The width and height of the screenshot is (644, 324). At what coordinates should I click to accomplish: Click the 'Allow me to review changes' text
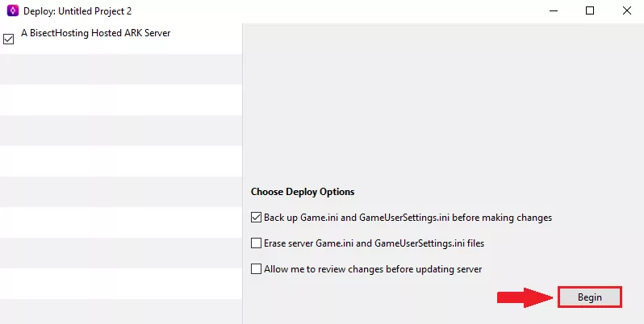coord(373,269)
